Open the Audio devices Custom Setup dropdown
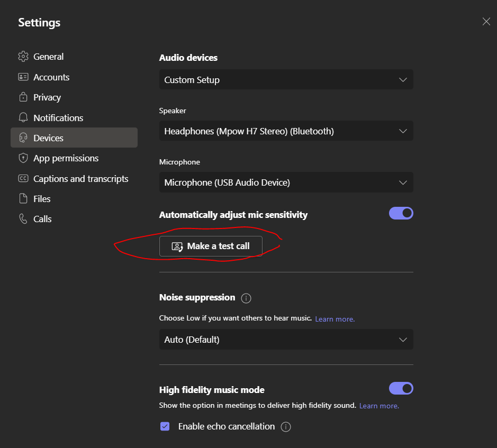 286,80
